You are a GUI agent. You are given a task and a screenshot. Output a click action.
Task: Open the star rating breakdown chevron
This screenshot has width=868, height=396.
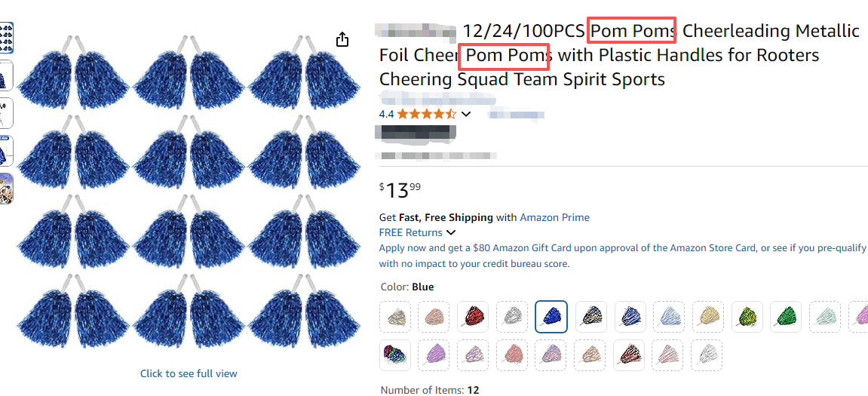click(x=466, y=115)
